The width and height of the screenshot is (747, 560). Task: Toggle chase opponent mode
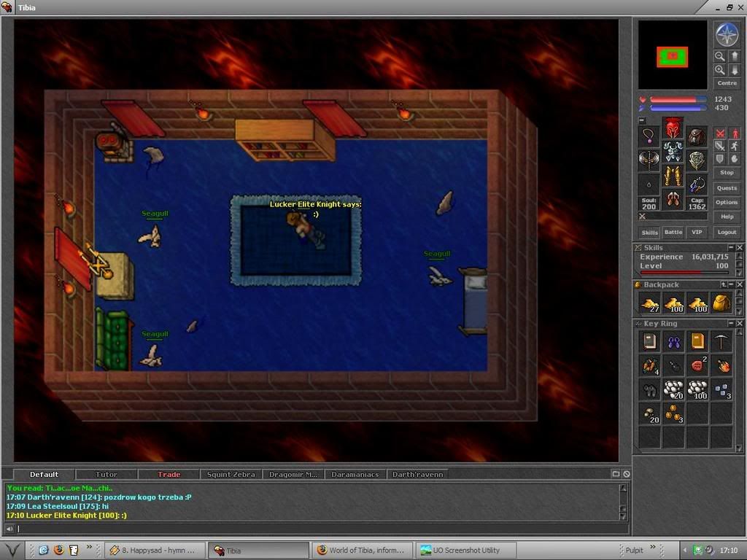[x=735, y=146]
